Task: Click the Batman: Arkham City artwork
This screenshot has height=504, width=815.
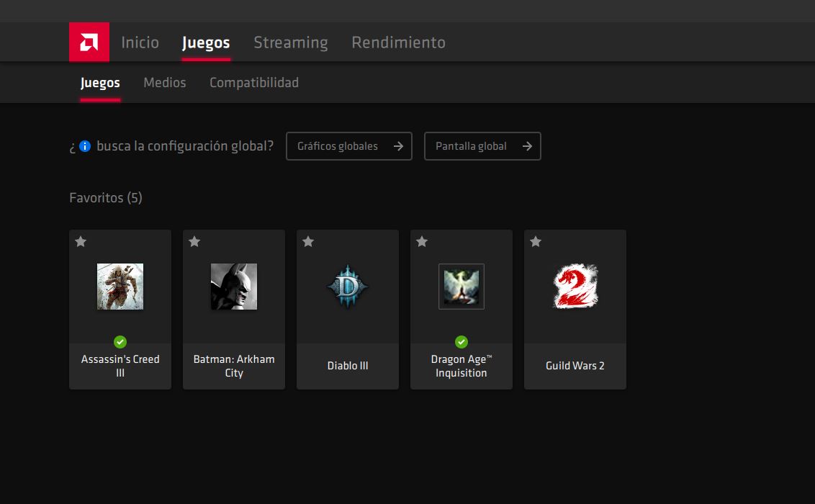Action: (x=234, y=287)
